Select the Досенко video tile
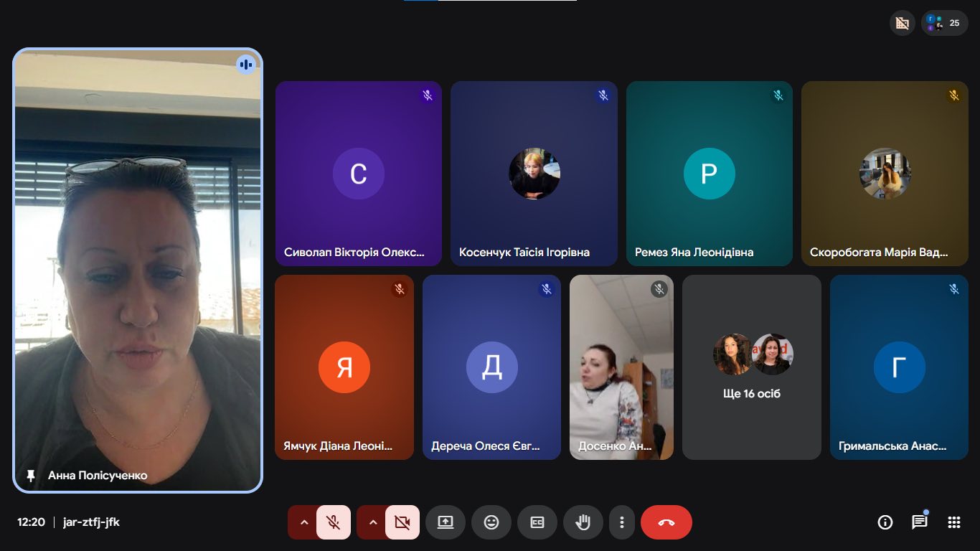 click(x=621, y=367)
